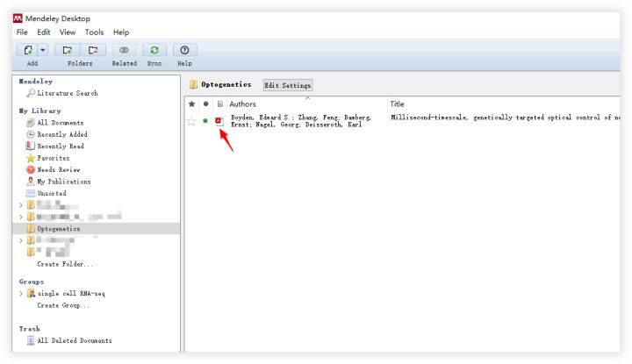Screen dimensions: 632x364
Task: Click the Mendeley Desktop title bar logo
Action: pyautogui.click(x=18, y=18)
